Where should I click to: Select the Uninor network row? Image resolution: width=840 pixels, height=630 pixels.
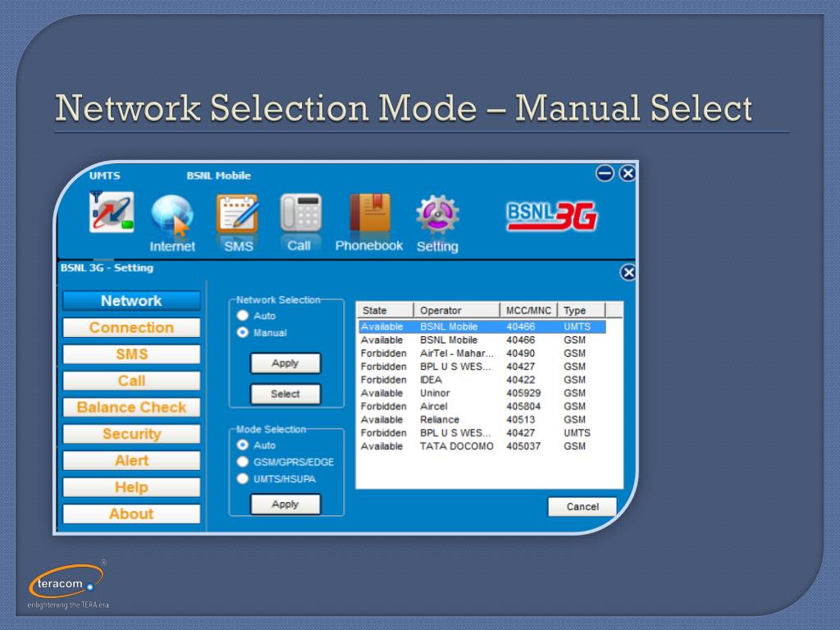482,393
